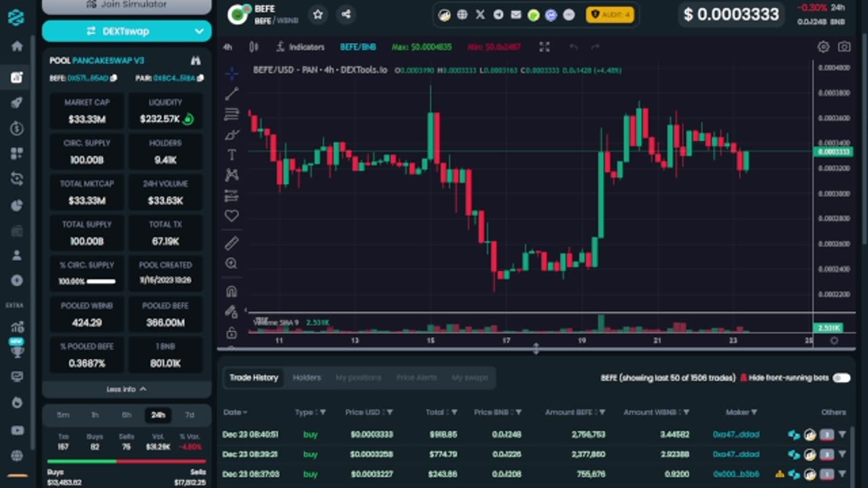This screenshot has height=488, width=868.
Task: Open the pie chart sidebar icon
Action: 17,205
